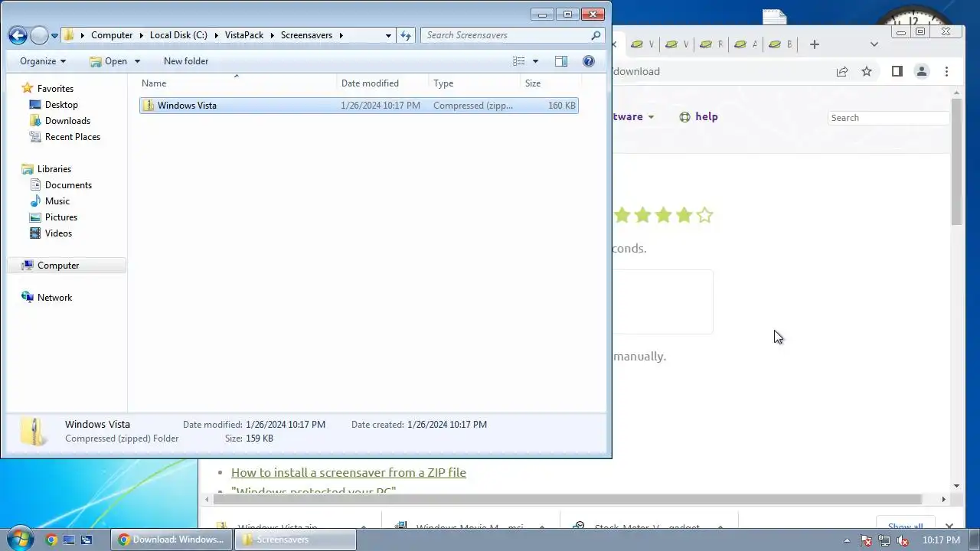980x551 pixels.
Task: Select Computer in the address breadcrumb
Action: coord(112,35)
